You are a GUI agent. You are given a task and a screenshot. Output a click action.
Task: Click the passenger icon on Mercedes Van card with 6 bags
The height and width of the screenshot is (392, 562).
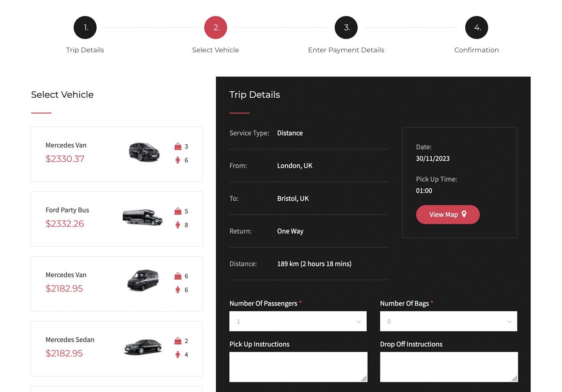pyautogui.click(x=178, y=290)
